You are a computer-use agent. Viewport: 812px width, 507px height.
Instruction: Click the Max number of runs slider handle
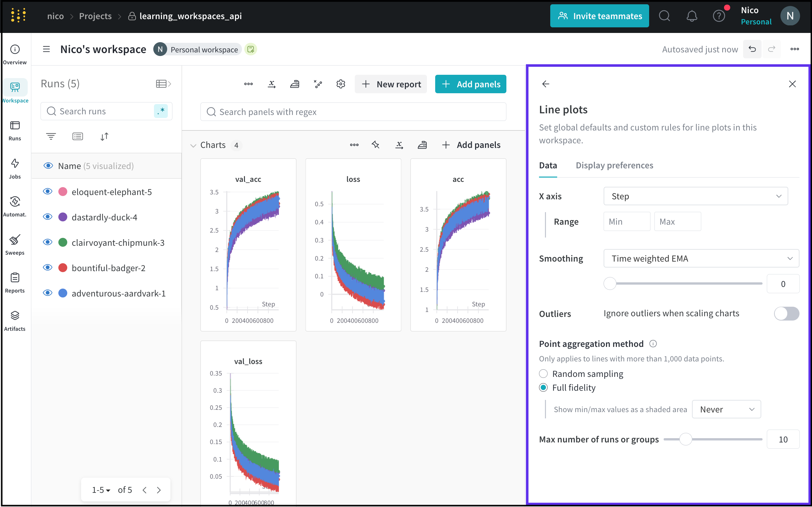685,439
